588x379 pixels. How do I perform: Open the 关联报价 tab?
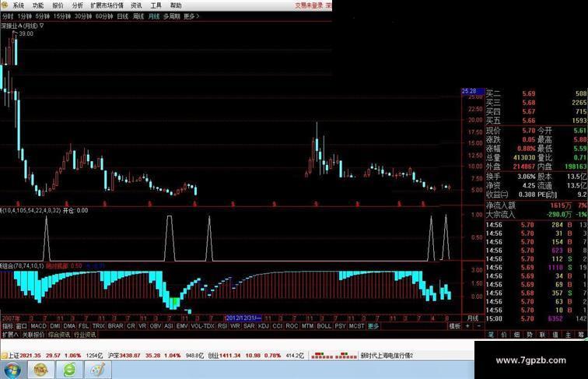click(x=33, y=335)
